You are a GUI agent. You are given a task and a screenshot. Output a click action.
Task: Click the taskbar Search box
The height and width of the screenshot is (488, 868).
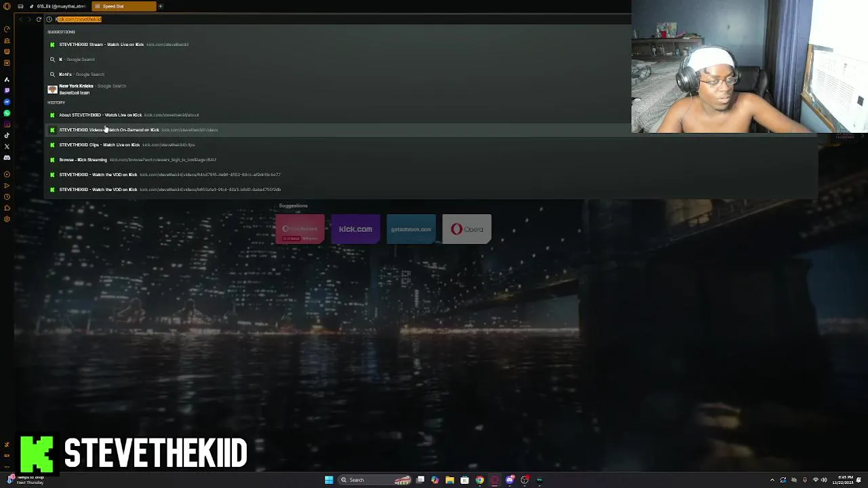375,480
